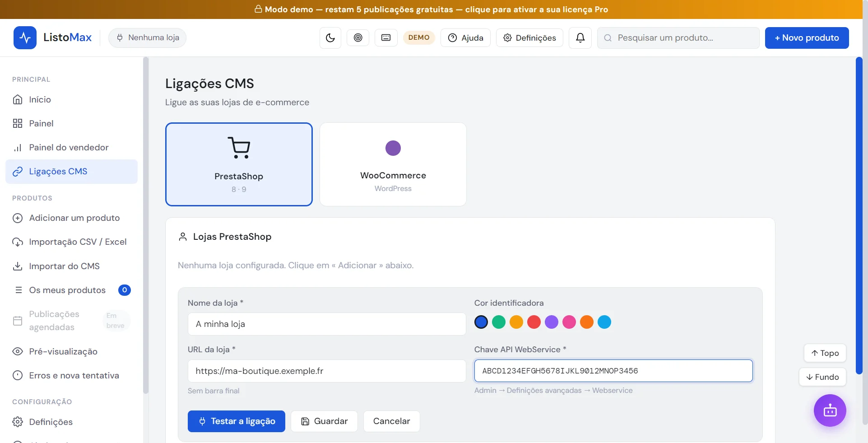
Task: Open keyboard shortcuts icon
Action: click(x=386, y=38)
